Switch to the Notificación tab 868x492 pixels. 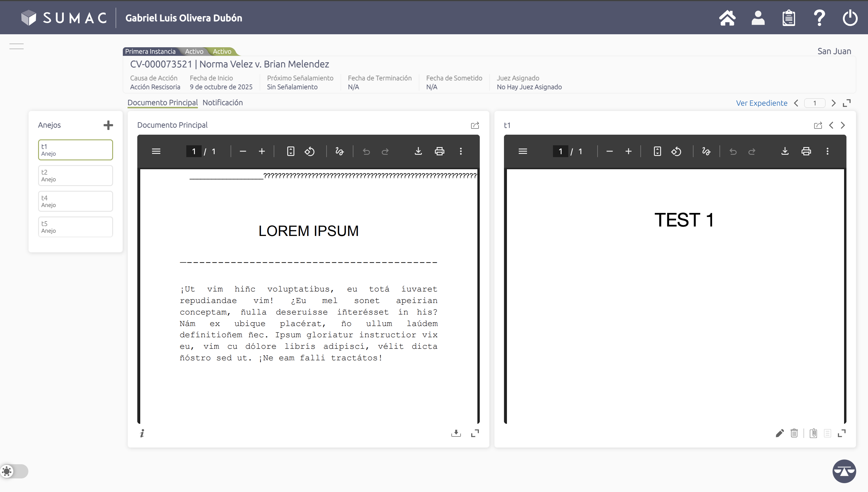click(x=223, y=103)
